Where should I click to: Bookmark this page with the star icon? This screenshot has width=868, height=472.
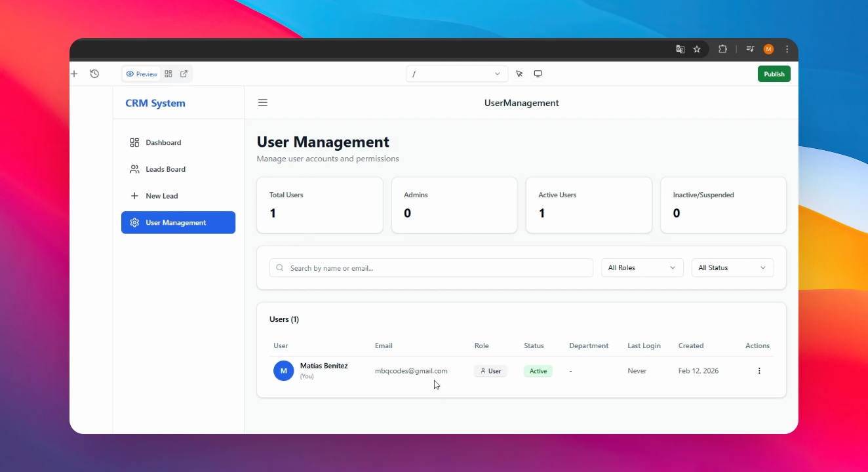coord(697,49)
